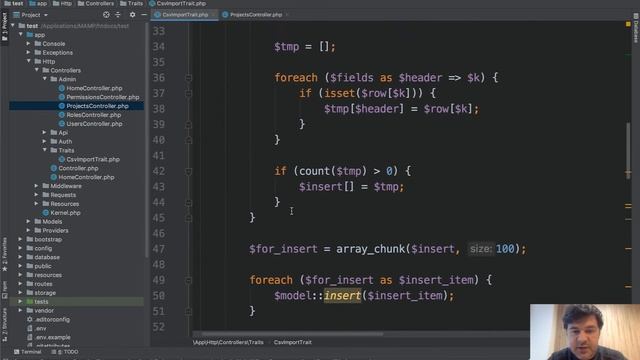The width and height of the screenshot is (640, 360).
Task: Fold the if isset block at line 37
Action: (x=189, y=93)
